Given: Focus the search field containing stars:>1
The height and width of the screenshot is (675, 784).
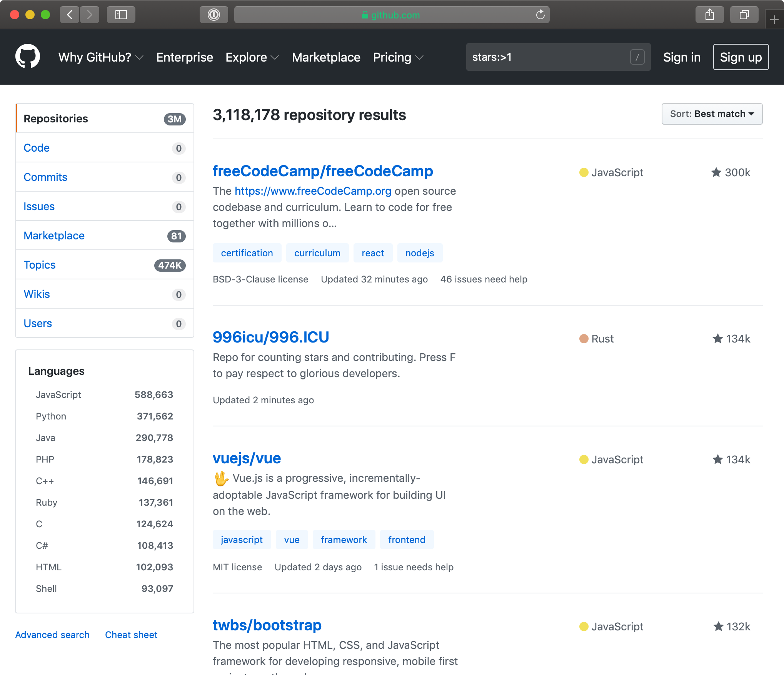Looking at the screenshot, I should coord(558,57).
